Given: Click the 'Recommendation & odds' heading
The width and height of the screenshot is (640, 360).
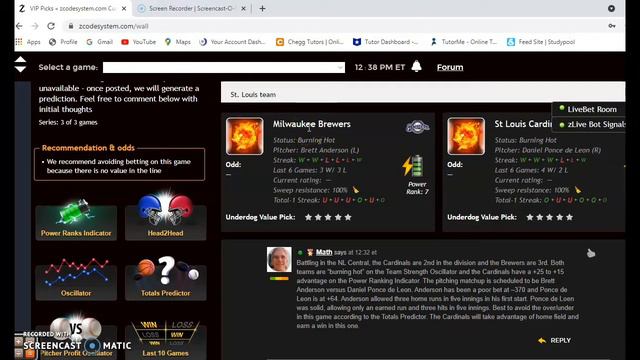Looking at the screenshot, I should (x=88, y=148).
